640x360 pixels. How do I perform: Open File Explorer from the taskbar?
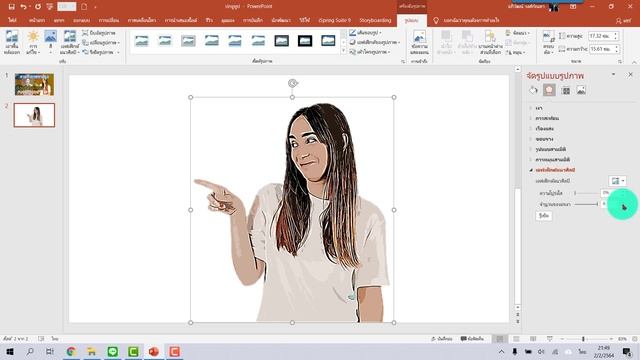pos(92,351)
